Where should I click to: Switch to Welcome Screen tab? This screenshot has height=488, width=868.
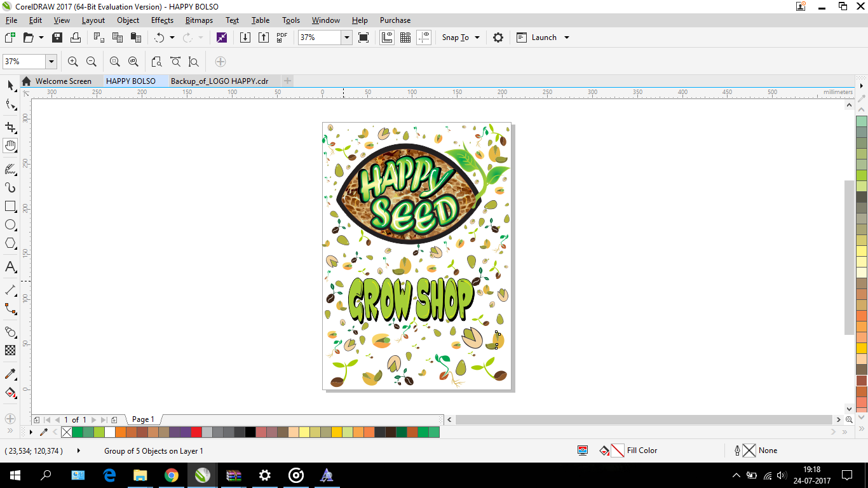coord(63,81)
